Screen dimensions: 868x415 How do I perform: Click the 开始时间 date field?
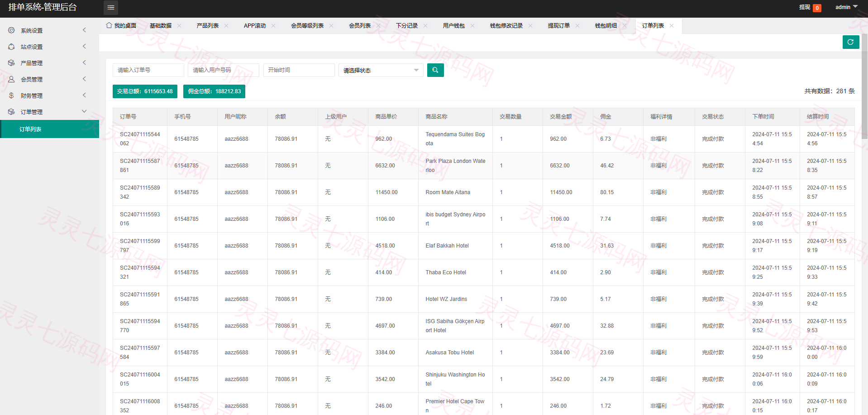pos(299,70)
